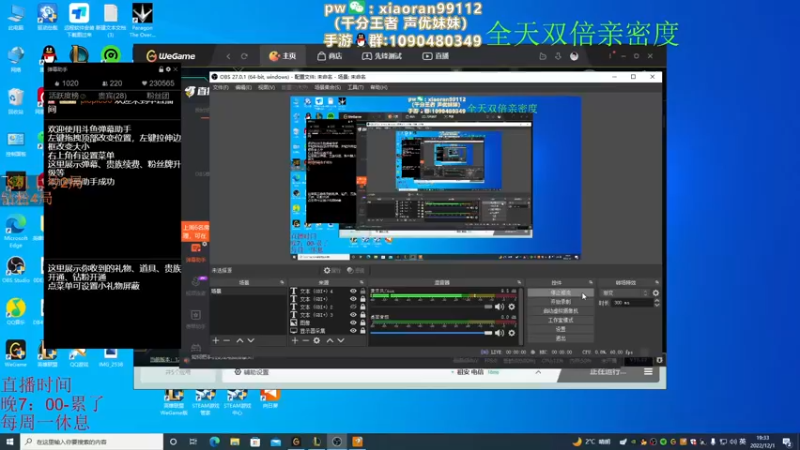
Task: Toggle the lock on 文本 (GDI+) 3 source
Action: [363, 315]
